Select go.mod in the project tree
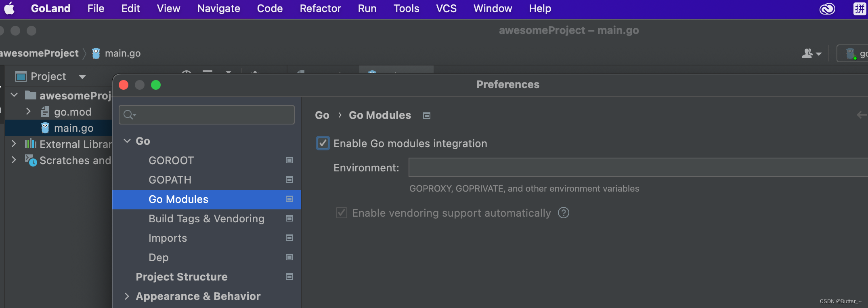Viewport: 868px width, 308px height. coord(73,112)
